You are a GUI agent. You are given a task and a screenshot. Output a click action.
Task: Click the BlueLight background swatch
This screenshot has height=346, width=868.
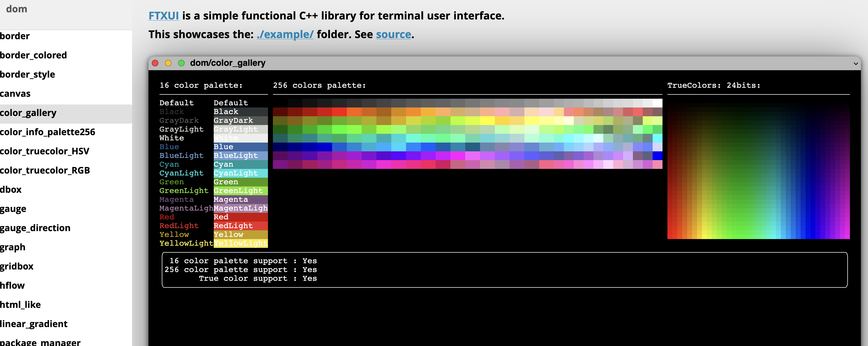click(241, 155)
